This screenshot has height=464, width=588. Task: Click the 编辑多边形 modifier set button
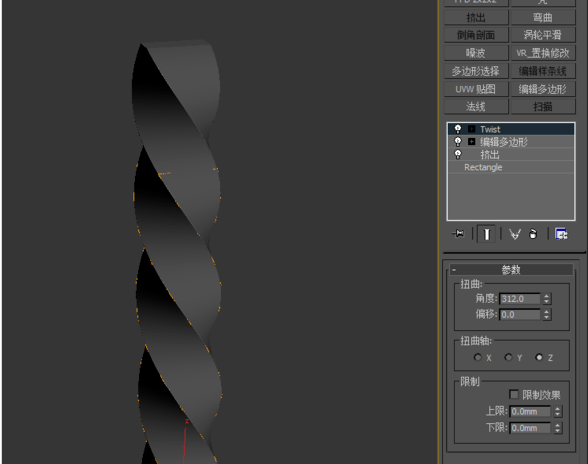click(543, 89)
